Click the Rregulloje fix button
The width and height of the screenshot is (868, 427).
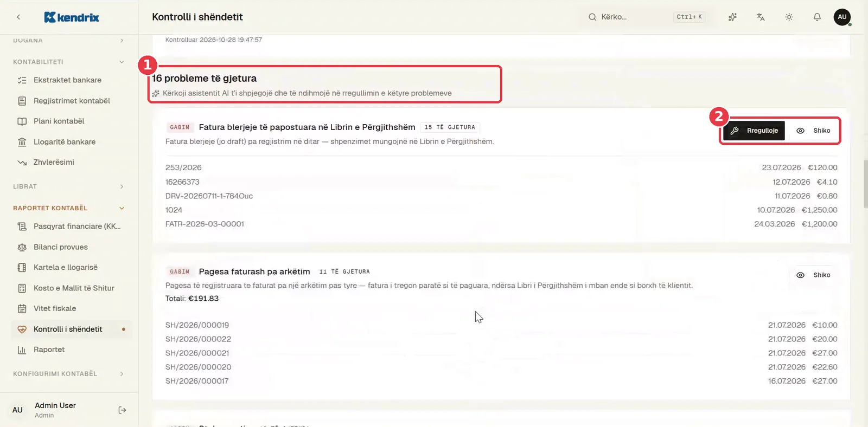[x=754, y=131]
